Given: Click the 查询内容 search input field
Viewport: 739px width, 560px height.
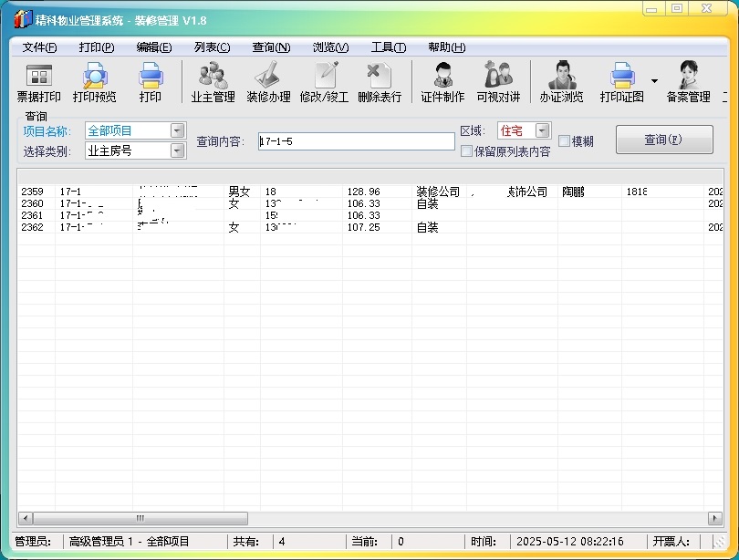Looking at the screenshot, I should coord(356,141).
